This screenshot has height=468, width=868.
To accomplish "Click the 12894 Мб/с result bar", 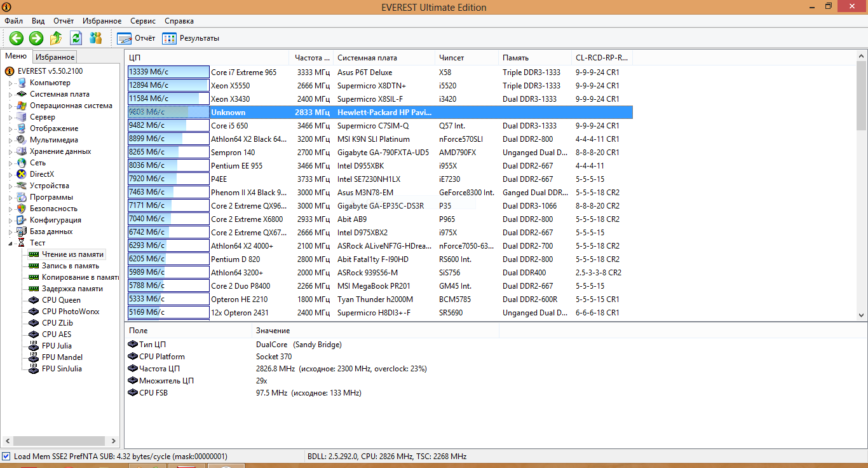I will [168, 86].
